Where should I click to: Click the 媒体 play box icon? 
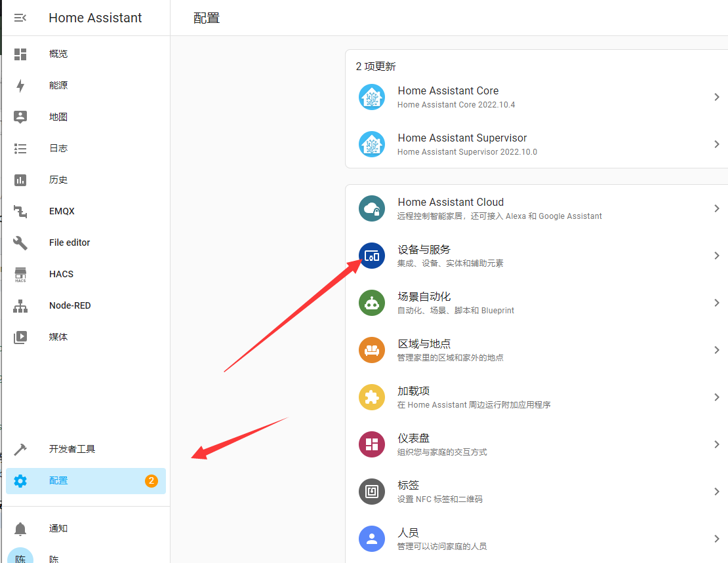[x=20, y=337]
